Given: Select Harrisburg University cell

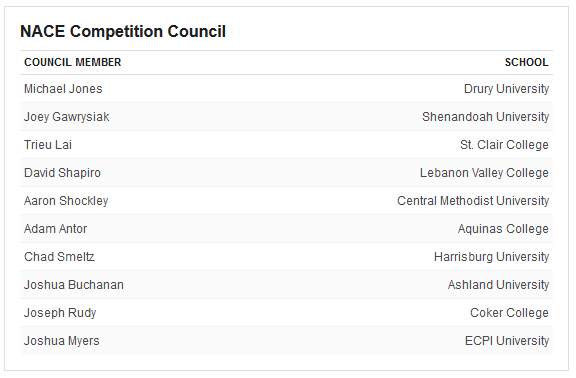Looking at the screenshot, I should point(491,257).
